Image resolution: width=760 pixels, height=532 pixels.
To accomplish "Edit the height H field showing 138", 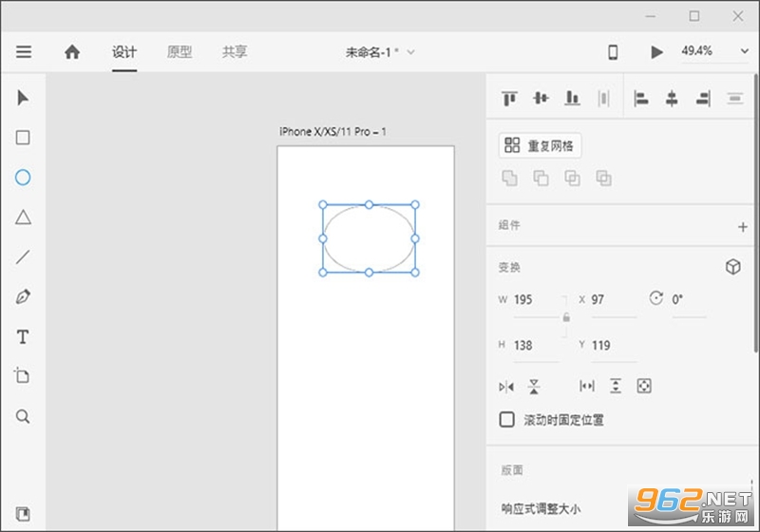I will 536,346.
